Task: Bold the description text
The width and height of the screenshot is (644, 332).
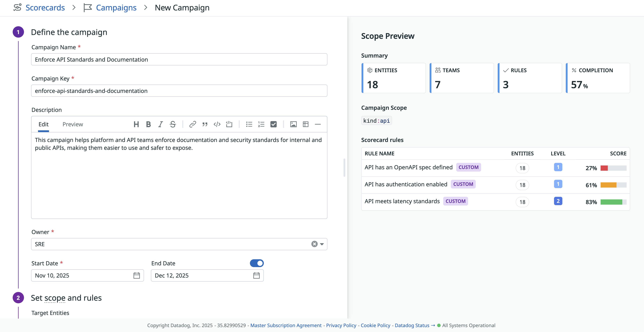Action: tap(148, 124)
